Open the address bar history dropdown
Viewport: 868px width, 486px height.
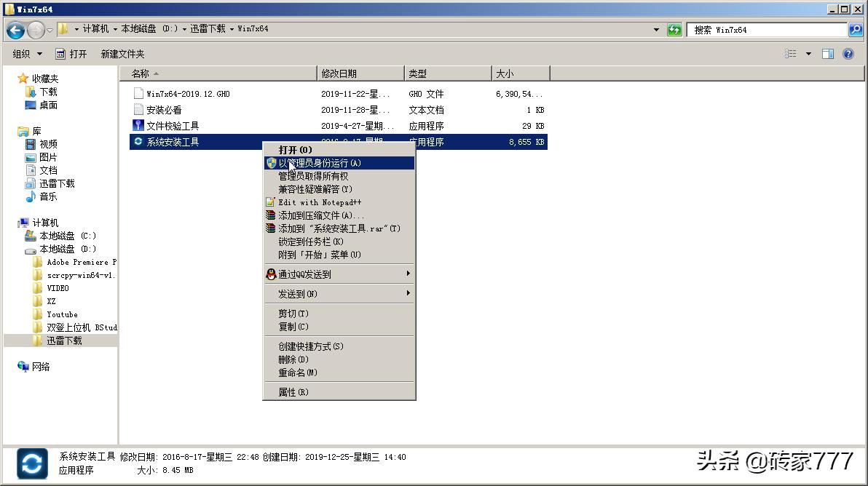pos(656,29)
